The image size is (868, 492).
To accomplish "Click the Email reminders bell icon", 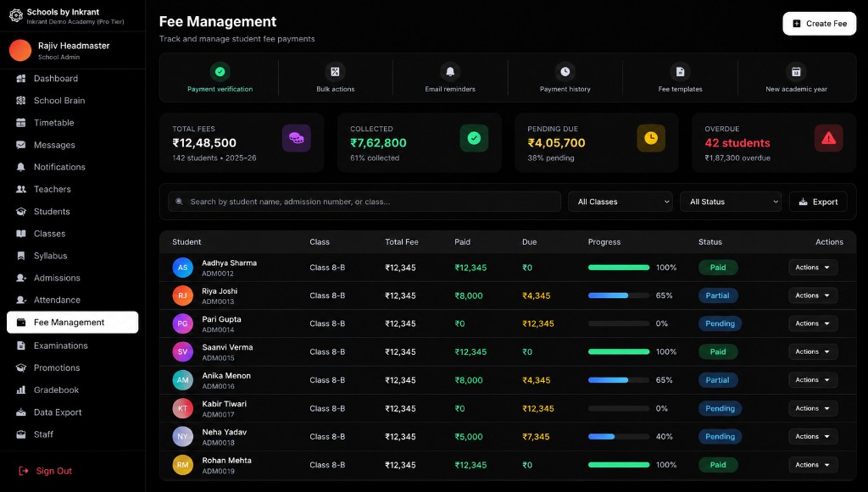I will pos(450,71).
